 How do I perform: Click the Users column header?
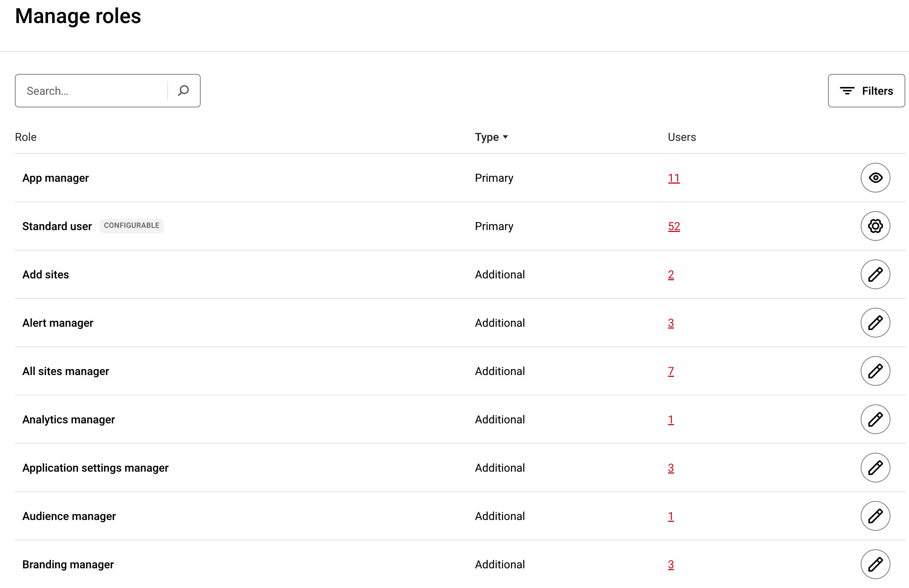(x=682, y=137)
